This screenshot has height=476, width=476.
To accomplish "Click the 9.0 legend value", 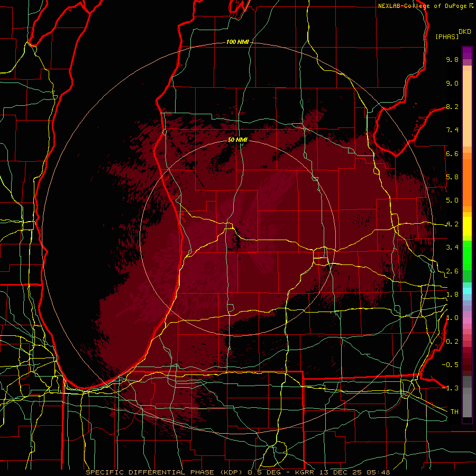I will [x=452, y=83].
